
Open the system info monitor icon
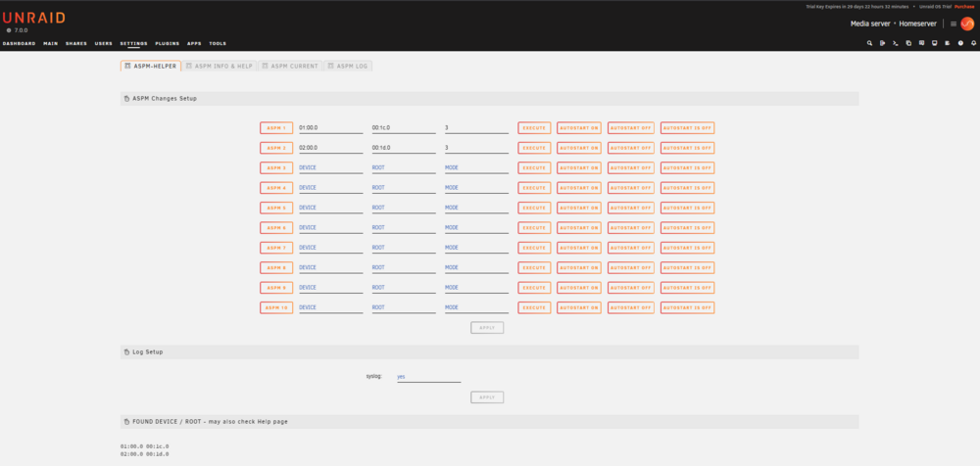(934, 43)
